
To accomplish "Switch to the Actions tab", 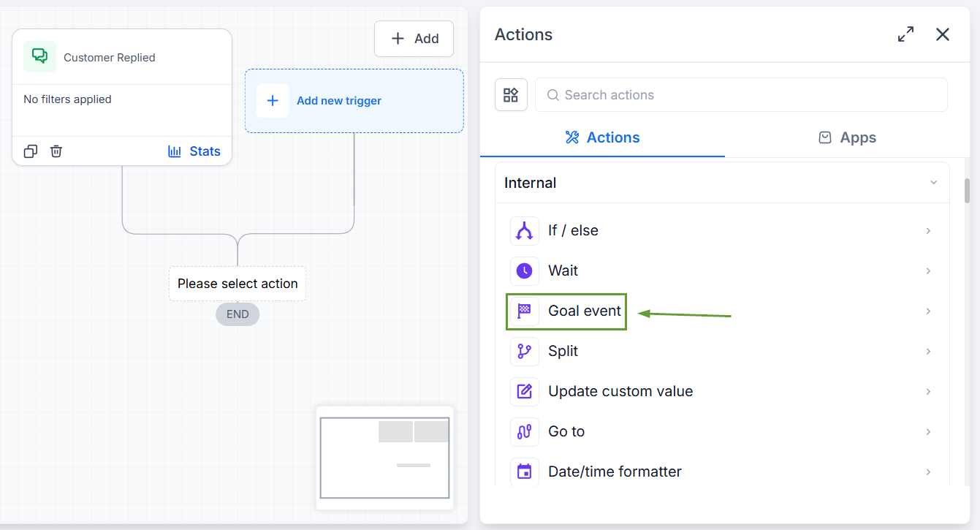I will coord(602,137).
